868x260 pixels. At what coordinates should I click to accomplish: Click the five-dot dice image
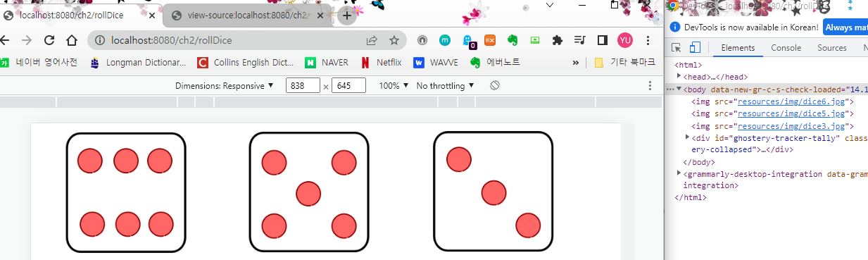(308, 192)
